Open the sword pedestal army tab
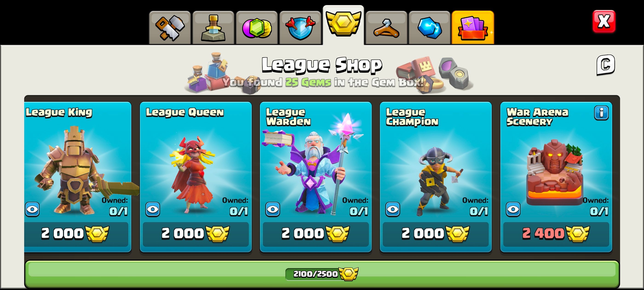The height and width of the screenshot is (290, 644). pos(213,28)
